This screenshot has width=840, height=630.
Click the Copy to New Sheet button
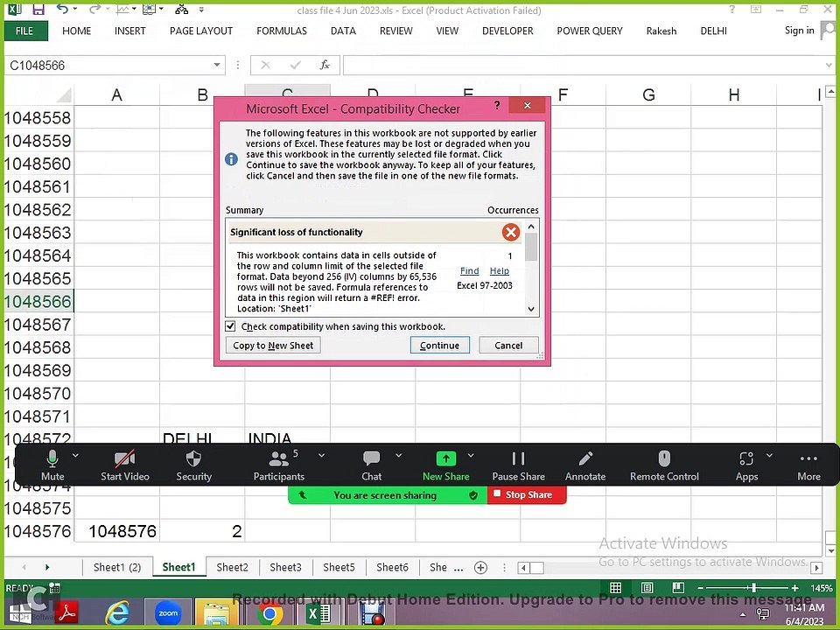tap(273, 346)
